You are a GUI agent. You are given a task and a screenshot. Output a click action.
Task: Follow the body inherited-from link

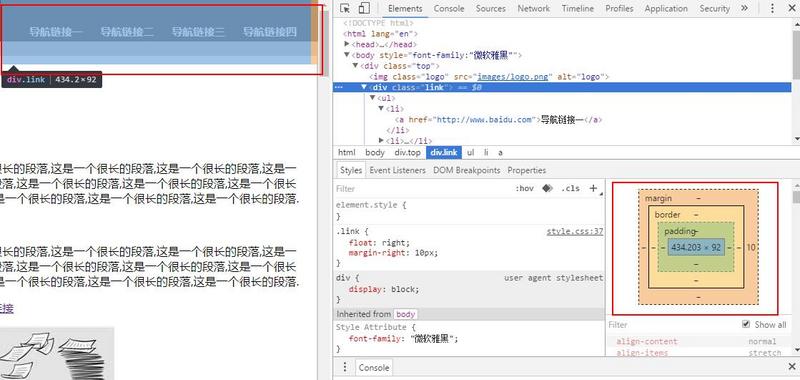[x=406, y=314]
